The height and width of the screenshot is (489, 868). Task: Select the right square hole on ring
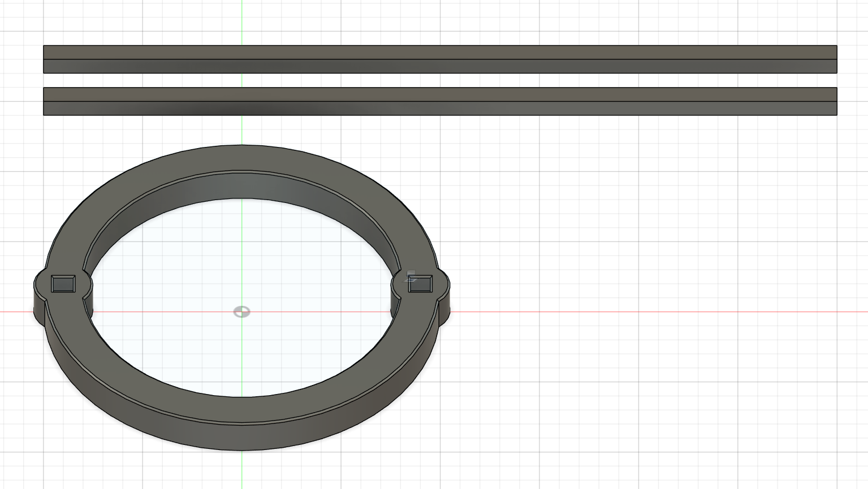tap(420, 284)
